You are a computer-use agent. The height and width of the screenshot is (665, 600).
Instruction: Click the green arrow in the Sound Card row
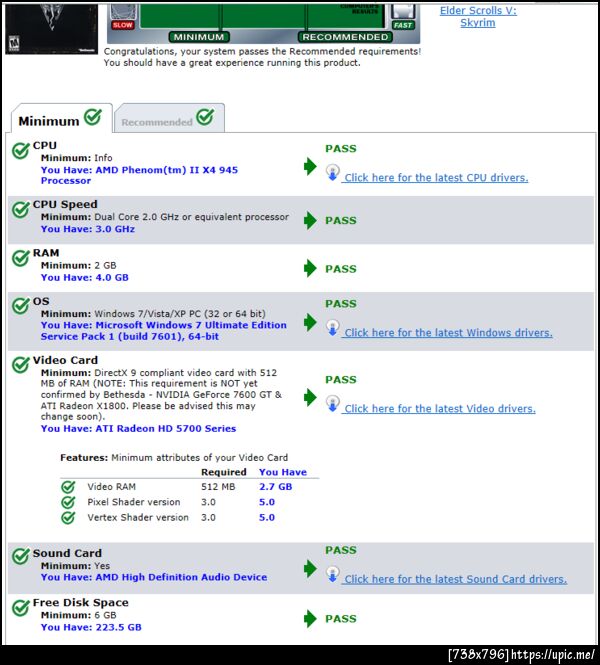click(310, 569)
